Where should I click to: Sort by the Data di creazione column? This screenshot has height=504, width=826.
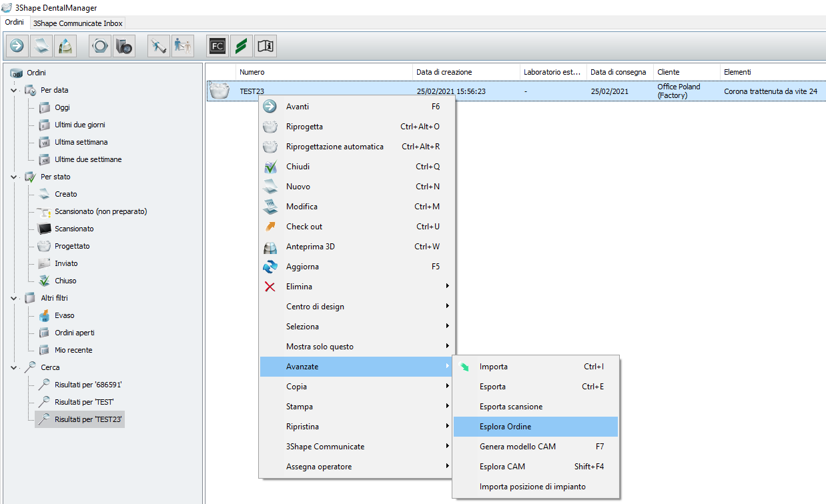466,72
